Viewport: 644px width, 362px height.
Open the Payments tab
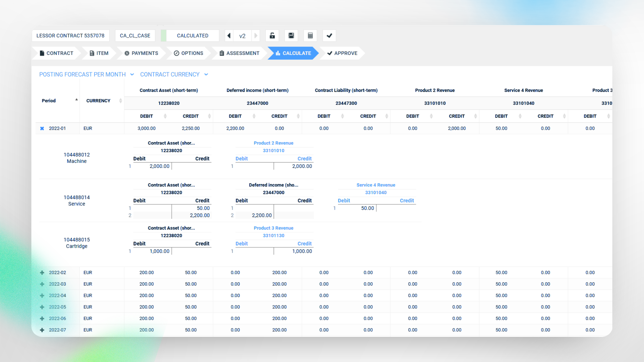141,53
